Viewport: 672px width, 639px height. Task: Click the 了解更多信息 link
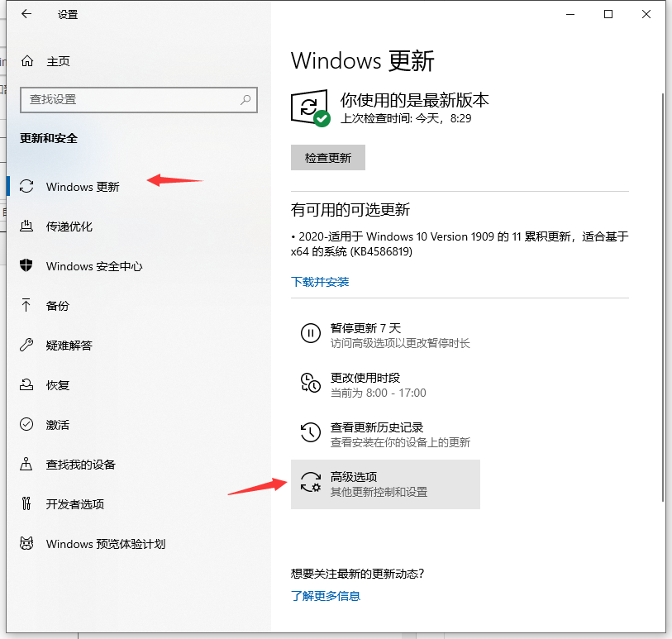(x=326, y=596)
